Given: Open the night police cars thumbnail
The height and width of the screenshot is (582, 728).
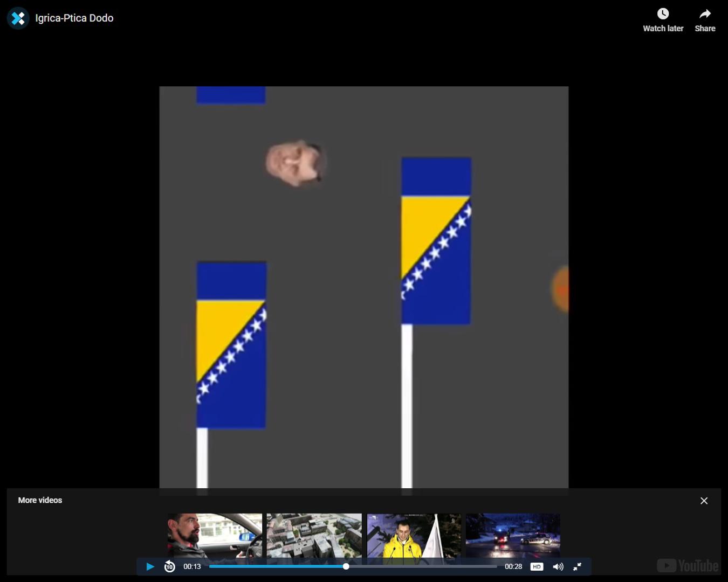Looking at the screenshot, I should 513,535.
